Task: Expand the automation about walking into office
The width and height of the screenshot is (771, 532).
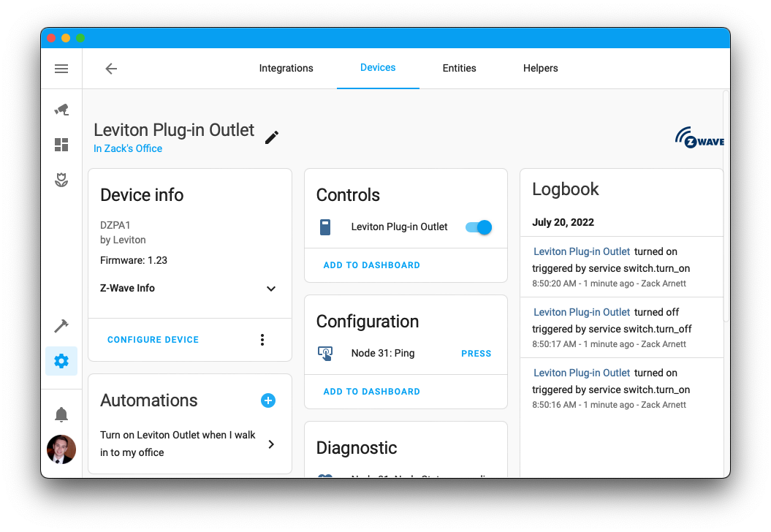Action: (270, 443)
